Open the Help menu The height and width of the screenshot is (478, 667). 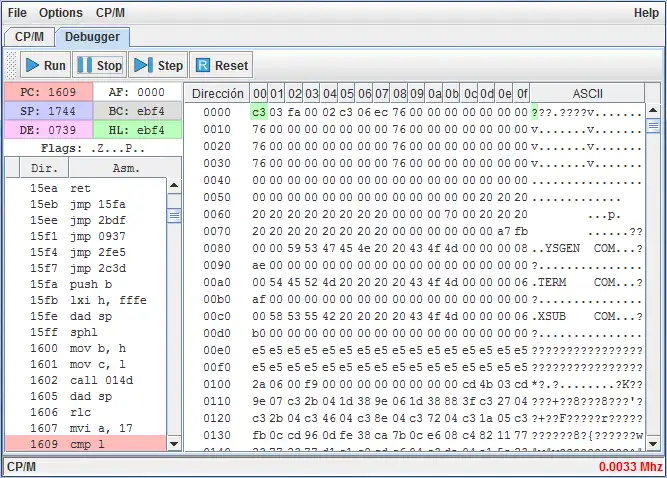[x=646, y=13]
